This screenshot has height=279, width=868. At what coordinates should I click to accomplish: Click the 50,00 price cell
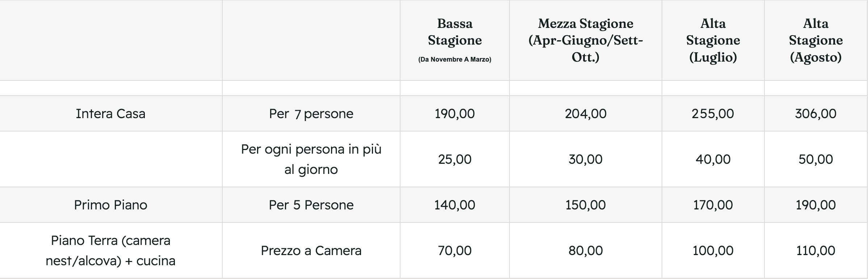click(815, 159)
